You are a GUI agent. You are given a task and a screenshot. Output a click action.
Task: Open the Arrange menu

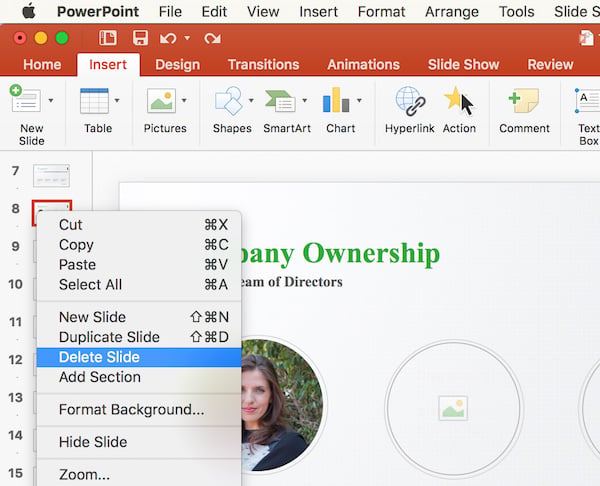(452, 11)
